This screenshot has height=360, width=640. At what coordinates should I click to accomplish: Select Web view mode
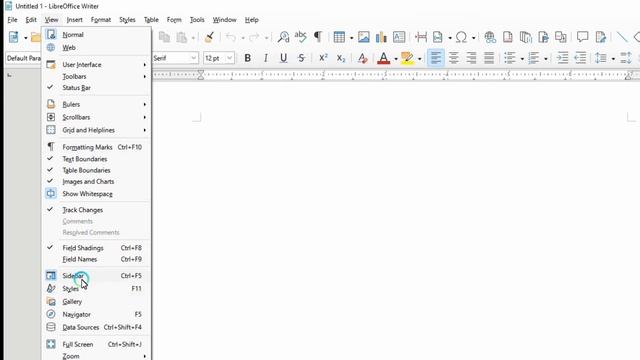tap(96, 48)
